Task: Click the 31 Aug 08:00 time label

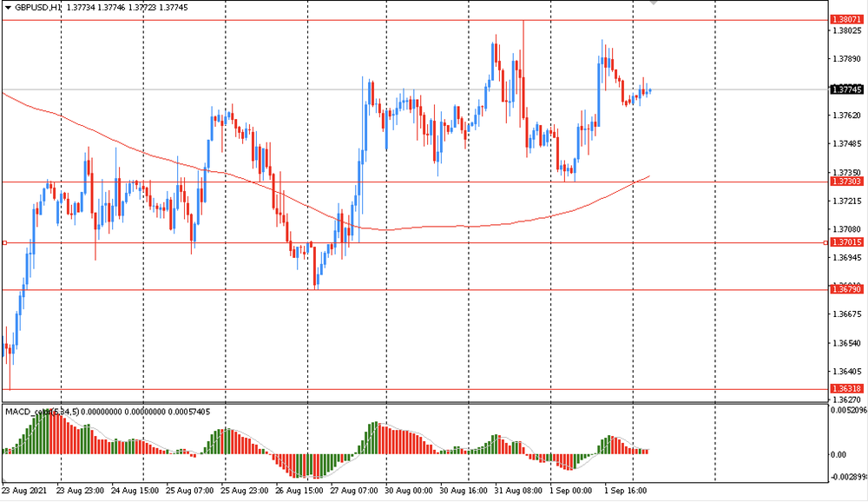Action: [519, 491]
